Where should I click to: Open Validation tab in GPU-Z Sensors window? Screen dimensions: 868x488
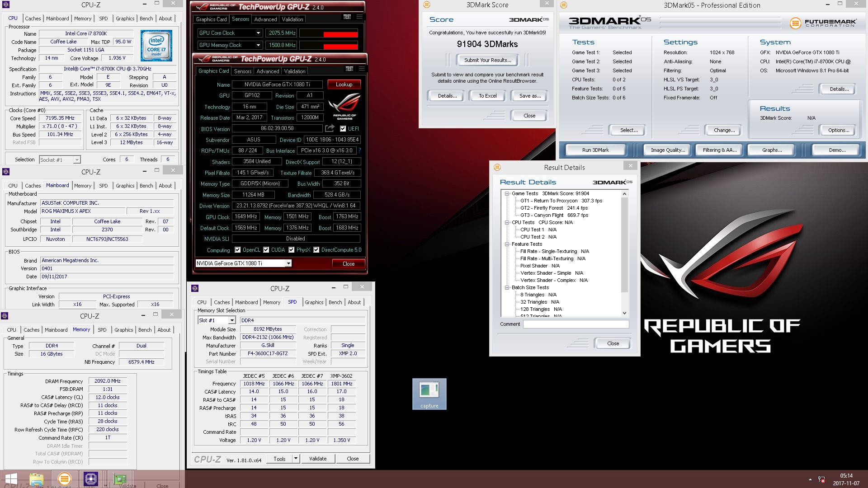pos(292,19)
